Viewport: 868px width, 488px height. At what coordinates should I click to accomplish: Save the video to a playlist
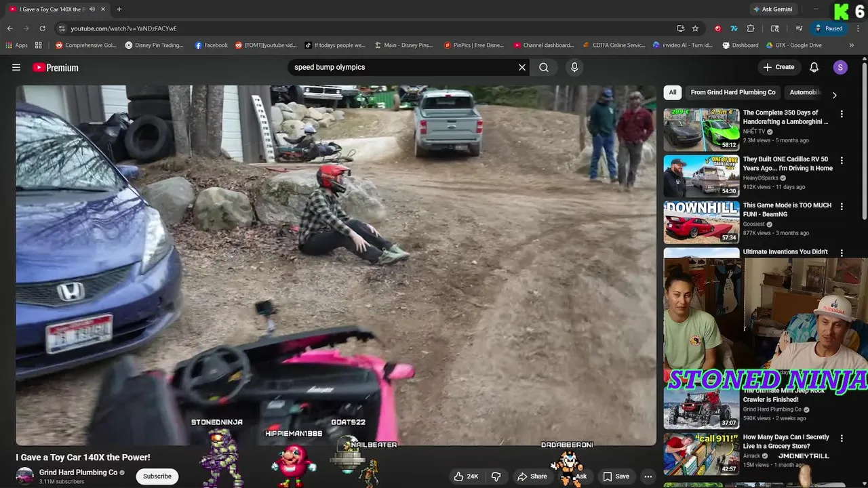click(616, 476)
